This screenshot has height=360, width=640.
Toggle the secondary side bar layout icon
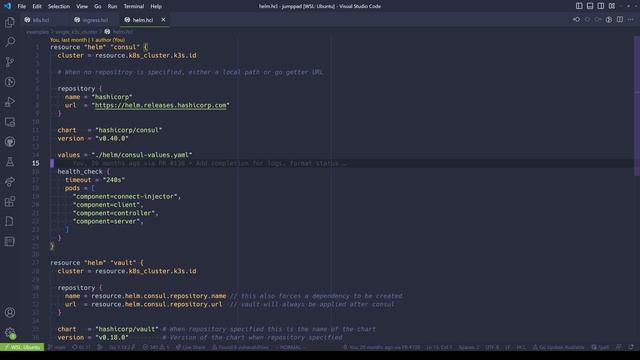point(601,6)
